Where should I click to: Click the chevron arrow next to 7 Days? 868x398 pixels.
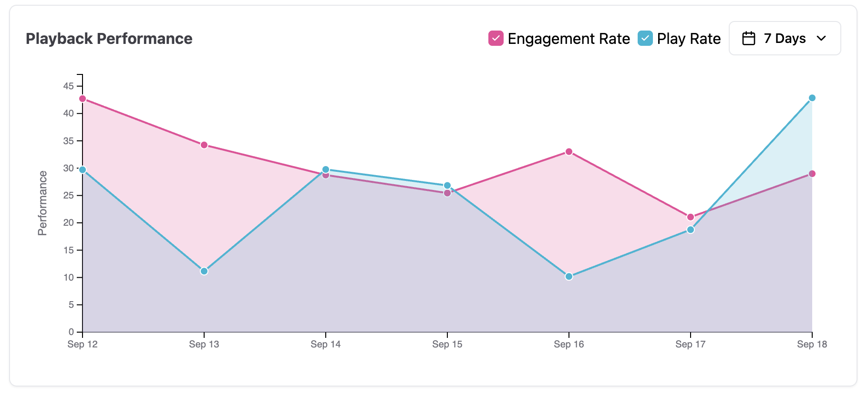[x=821, y=38]
